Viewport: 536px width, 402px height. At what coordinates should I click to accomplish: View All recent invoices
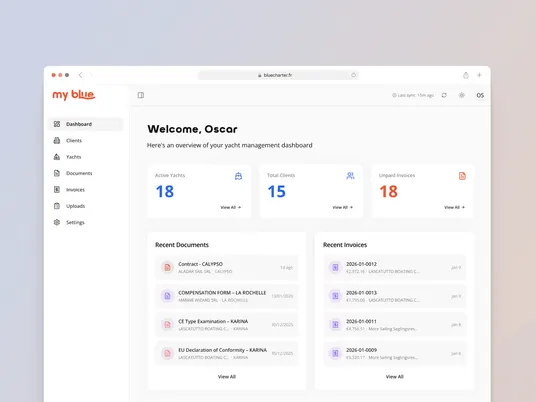(x=394, y=377)
